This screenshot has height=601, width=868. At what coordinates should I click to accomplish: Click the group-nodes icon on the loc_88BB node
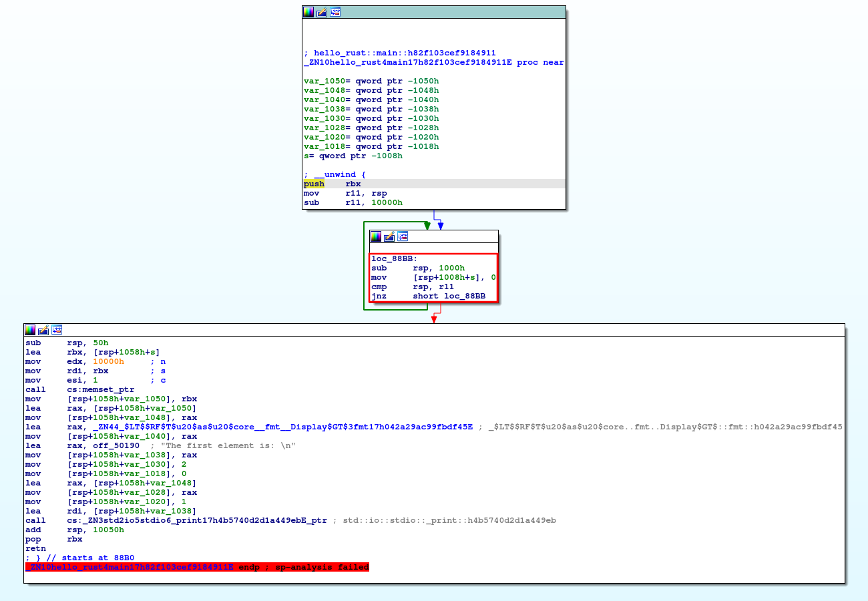click(x=403, y=236)
